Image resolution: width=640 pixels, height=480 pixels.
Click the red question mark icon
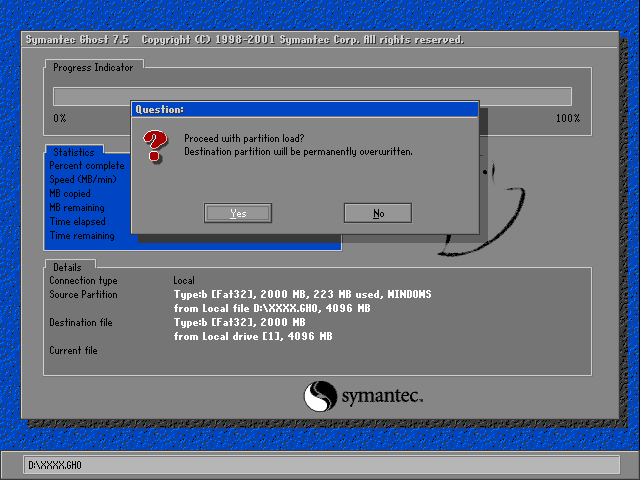point(155,146)
